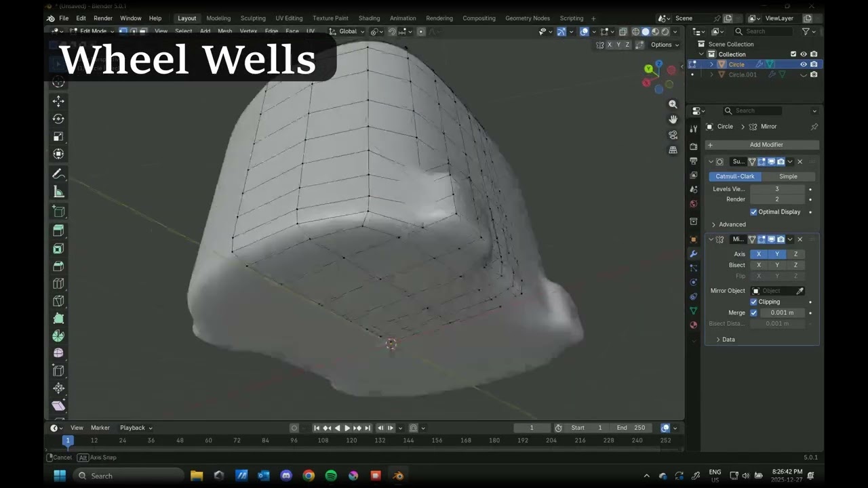Open the Edit Mode dropdown

tap(94, 31)
